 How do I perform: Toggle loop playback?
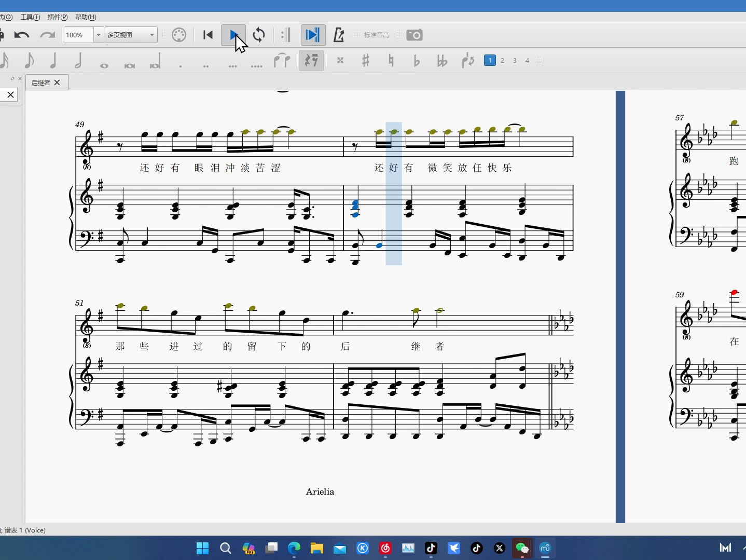[259, 35]
